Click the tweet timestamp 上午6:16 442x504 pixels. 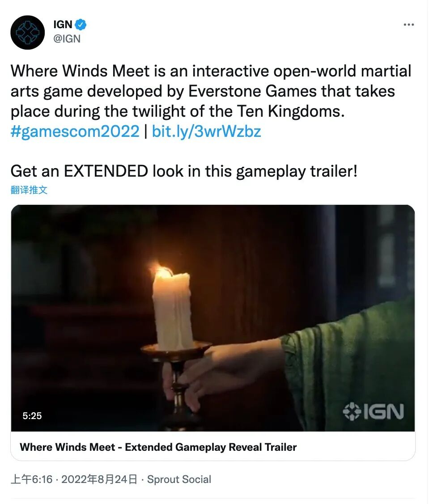coord(31,479)
